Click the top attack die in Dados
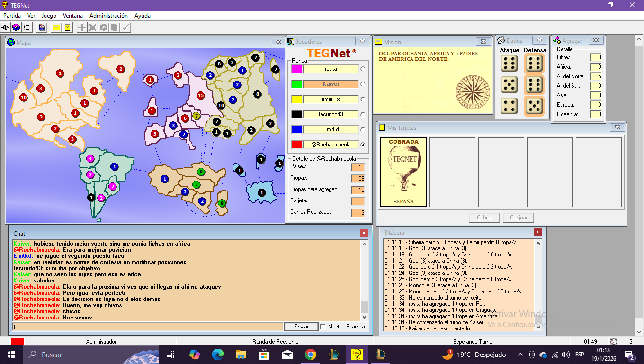Viewport: 644px width, 364px height. click(510, 63)
